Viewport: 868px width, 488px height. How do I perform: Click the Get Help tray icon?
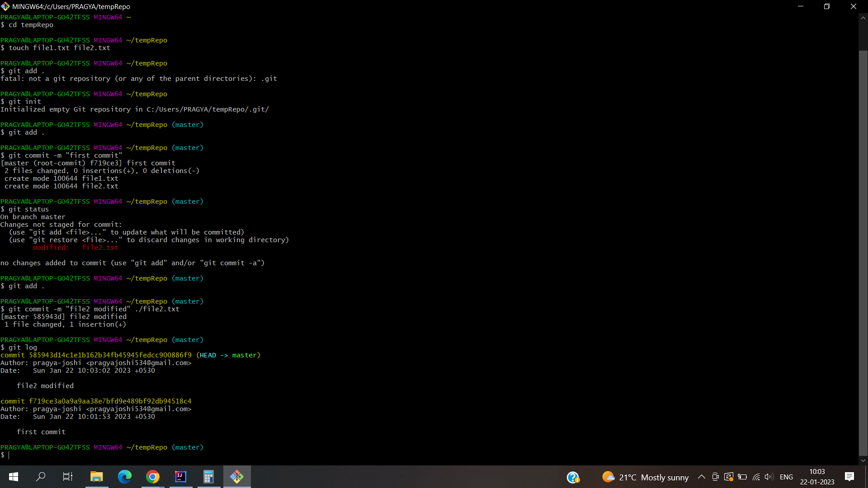(x=573, y=477)
